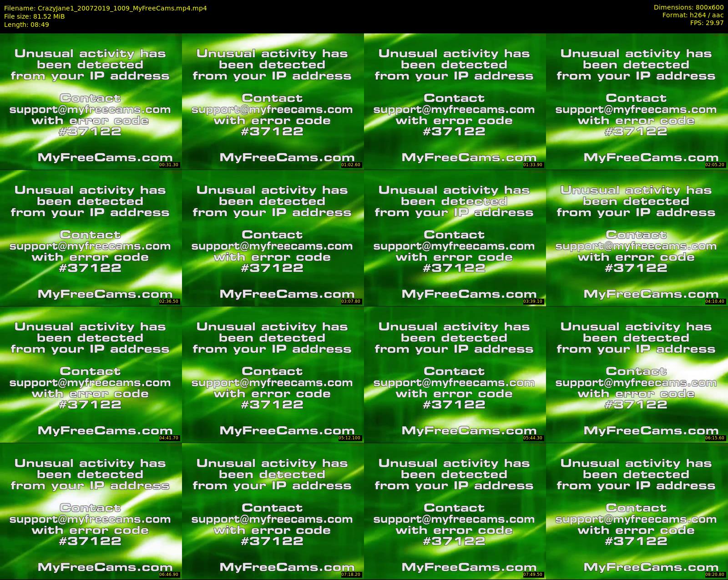Click the "Length: 08:49" text
Viewport: 728px width, 580px height.
(x=26, y=25)
